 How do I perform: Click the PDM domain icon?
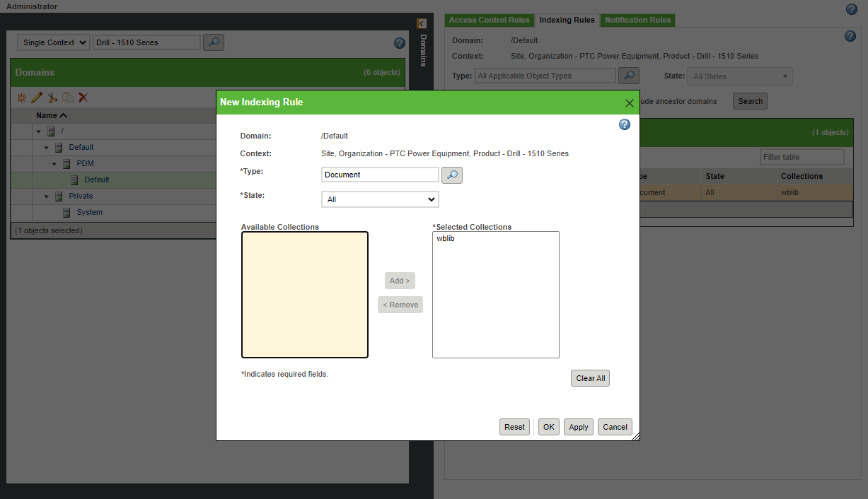(x=66, y=163)
